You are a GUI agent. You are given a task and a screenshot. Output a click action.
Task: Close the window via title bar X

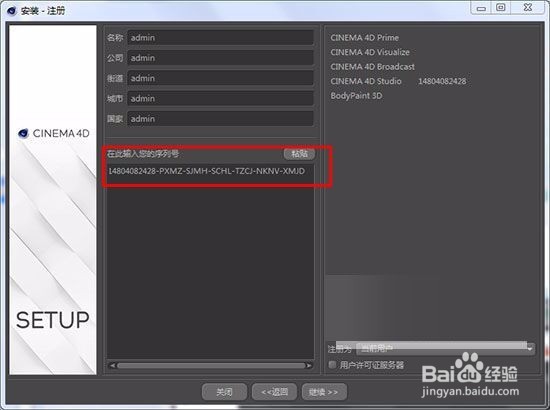point(528,7)
